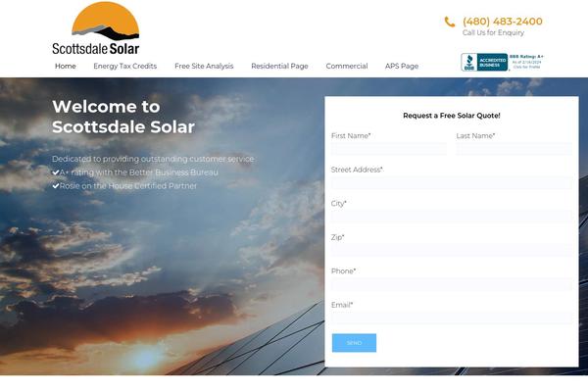Go to the APS Page
Screen dimensions: 588x392
click(x=402, y=66)
